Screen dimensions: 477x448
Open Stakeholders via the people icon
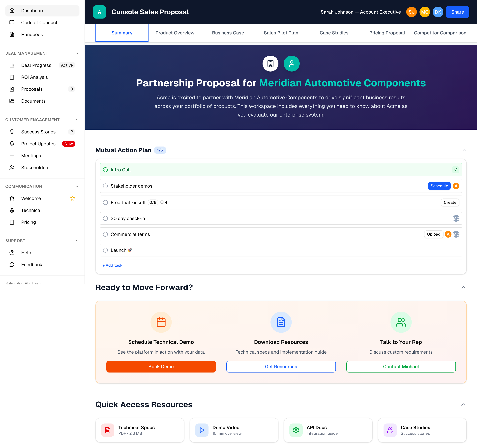tap(12, 168)
